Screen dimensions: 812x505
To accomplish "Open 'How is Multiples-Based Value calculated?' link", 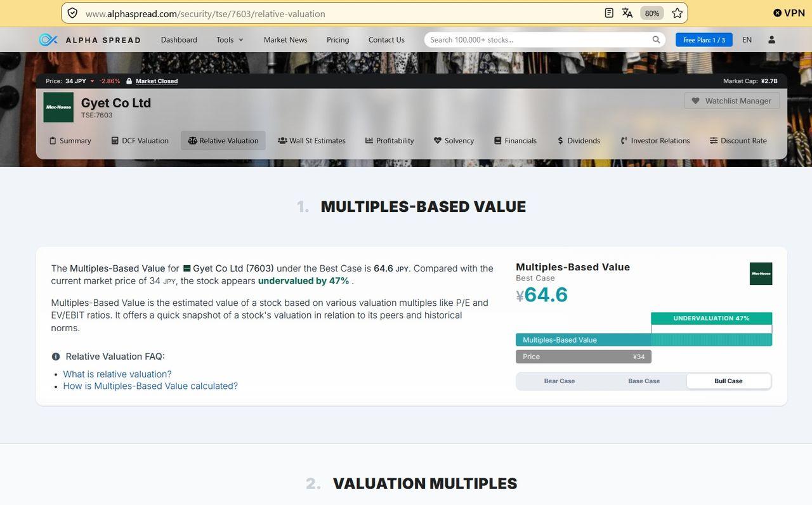I will click(150, 386).
